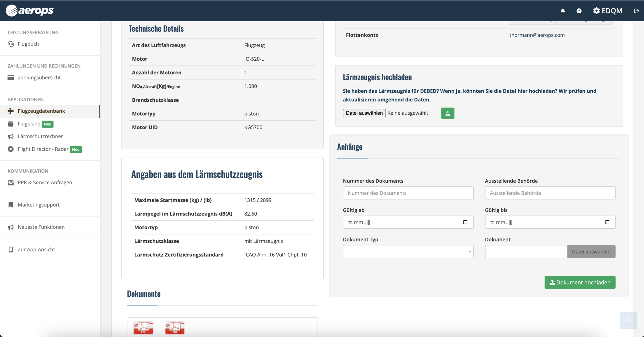Click Datei auswählen under Lärmzeugnis hochladen
This screenshot has height=337, width=644.
coord(364,113)
